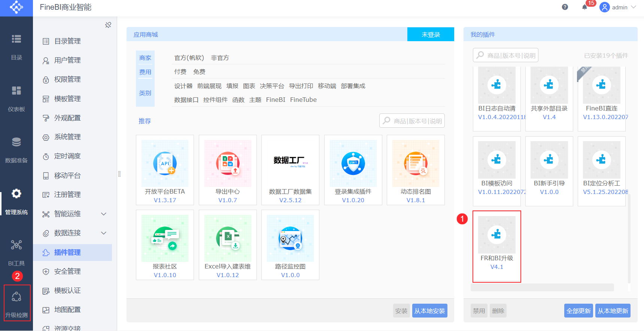Select the BI定位分析工 installed plugin
Screen dimensions: 644x331
pos(602,171)
